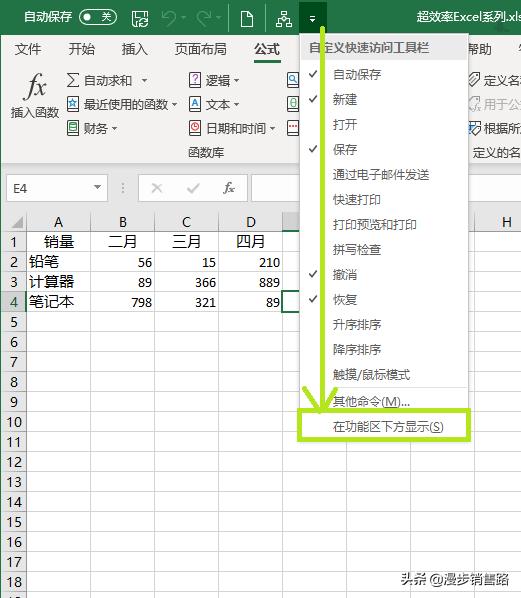Image resolution: width=521 pixels, height=598 pixels.
Task: Click cell containing 计算器
Action: [58, 282]
